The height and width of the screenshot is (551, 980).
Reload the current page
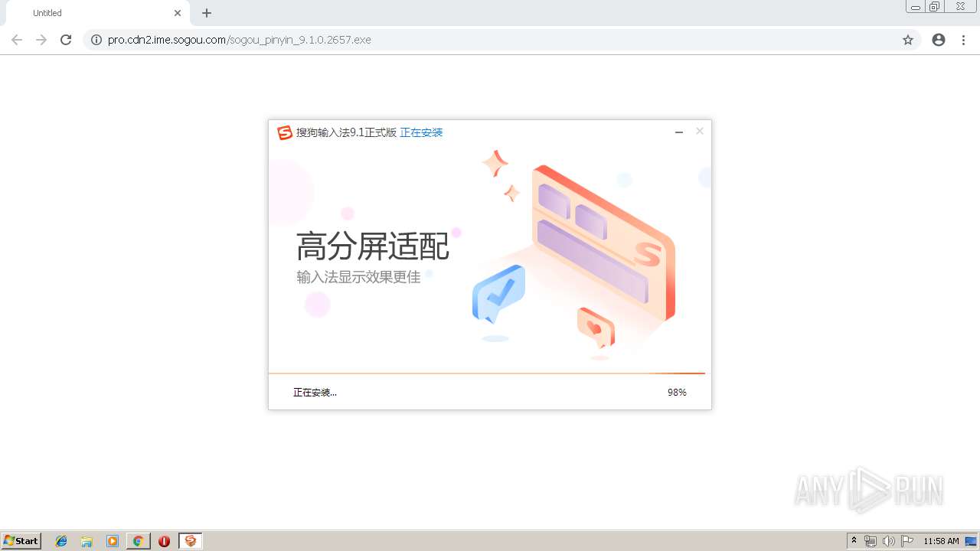[x=66, y=40]
